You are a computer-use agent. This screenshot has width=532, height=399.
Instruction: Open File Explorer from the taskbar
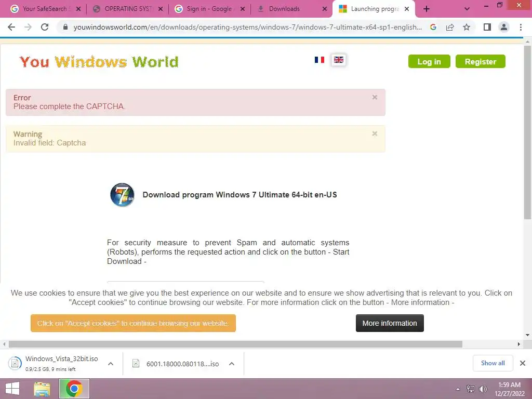[x=42, y=389]
